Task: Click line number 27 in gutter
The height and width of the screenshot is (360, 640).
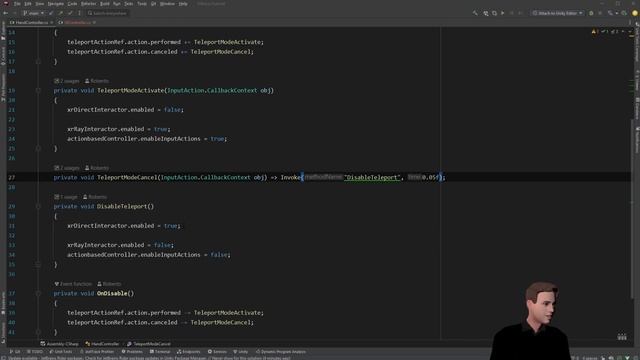Action: (x=11, y=178)
